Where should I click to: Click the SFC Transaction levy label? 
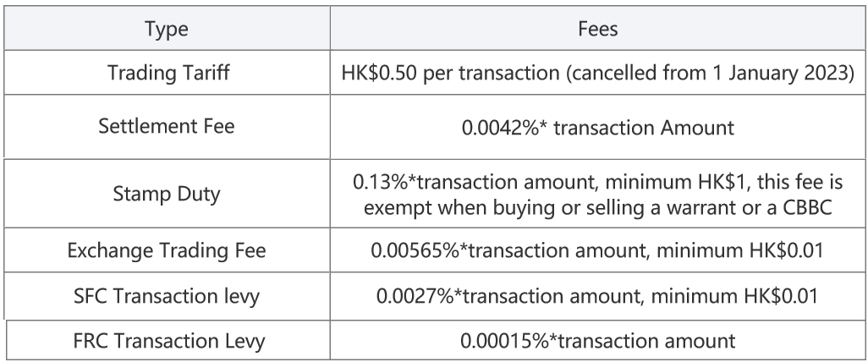click(x=166, y=296)
